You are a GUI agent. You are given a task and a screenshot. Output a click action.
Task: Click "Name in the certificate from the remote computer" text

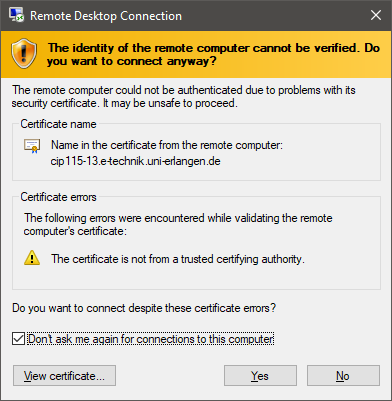167,145
